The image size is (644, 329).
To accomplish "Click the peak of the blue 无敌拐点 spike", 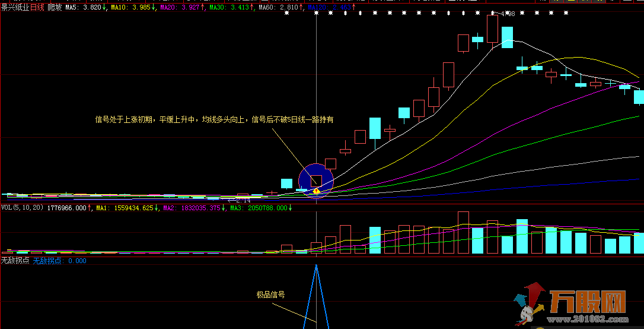I will coord(316,265).
